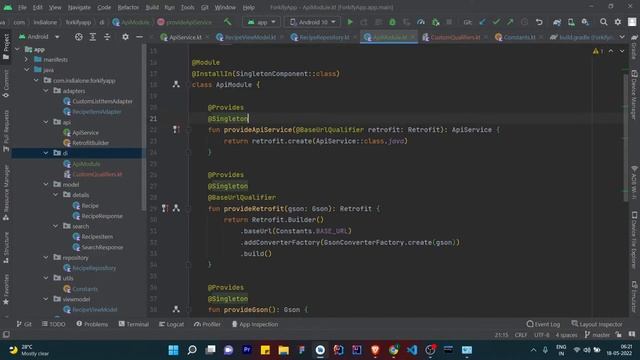
Task: Open the Event Log
Action: tap(543, 324)
